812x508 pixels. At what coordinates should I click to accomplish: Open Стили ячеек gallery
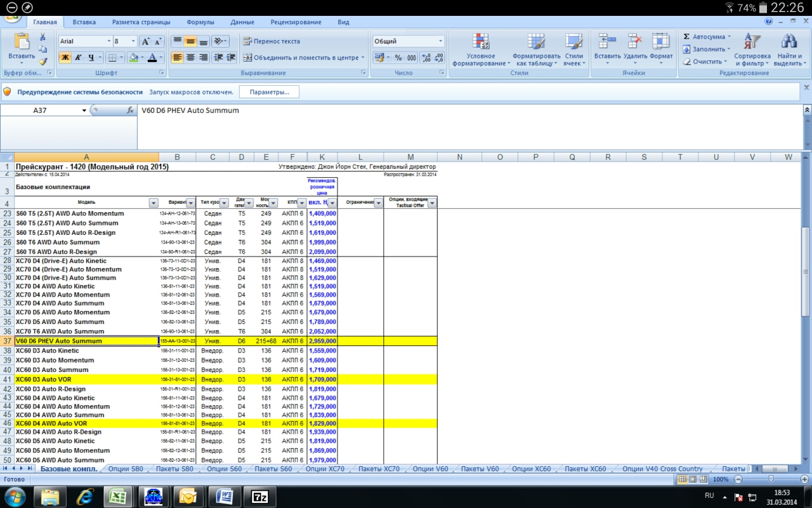click(574, 50)
